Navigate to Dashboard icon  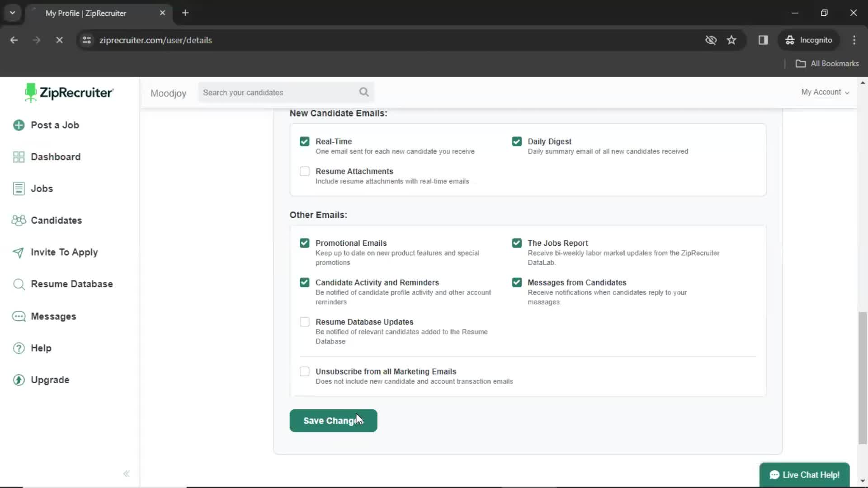point(19,157)
